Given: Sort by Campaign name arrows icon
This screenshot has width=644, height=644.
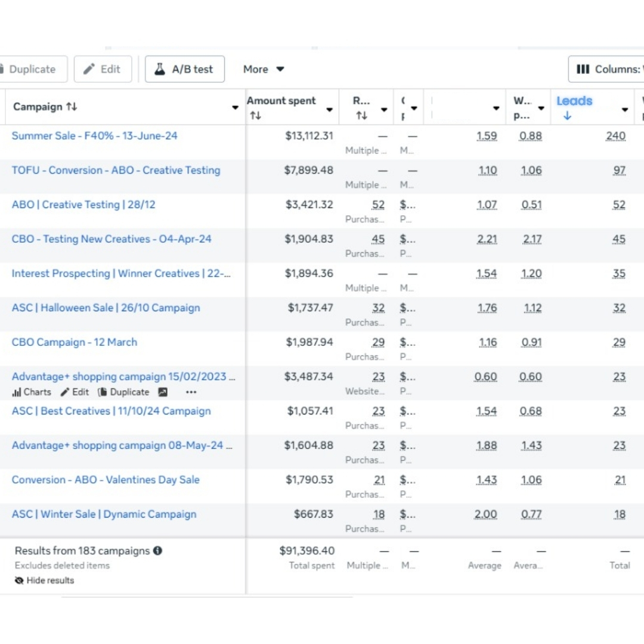Looking at the screenshot, I should click(72, 107).
